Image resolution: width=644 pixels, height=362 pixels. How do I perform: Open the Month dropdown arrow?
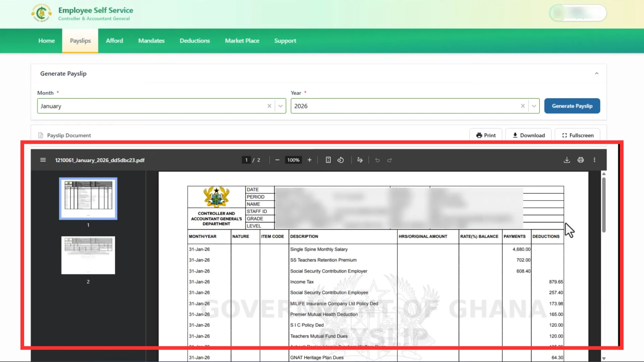pos(280,106)
